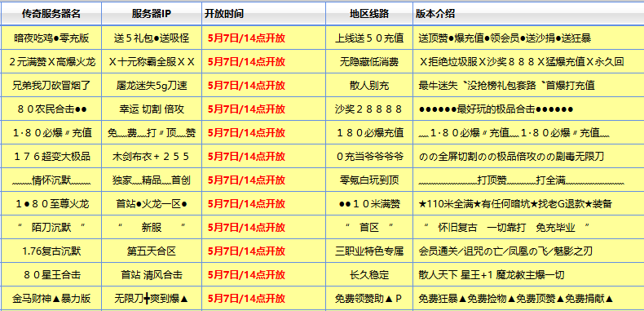Open server 1●80至尊火龙
This screenshot has width=644, height=311.
(x=51, y=203)
